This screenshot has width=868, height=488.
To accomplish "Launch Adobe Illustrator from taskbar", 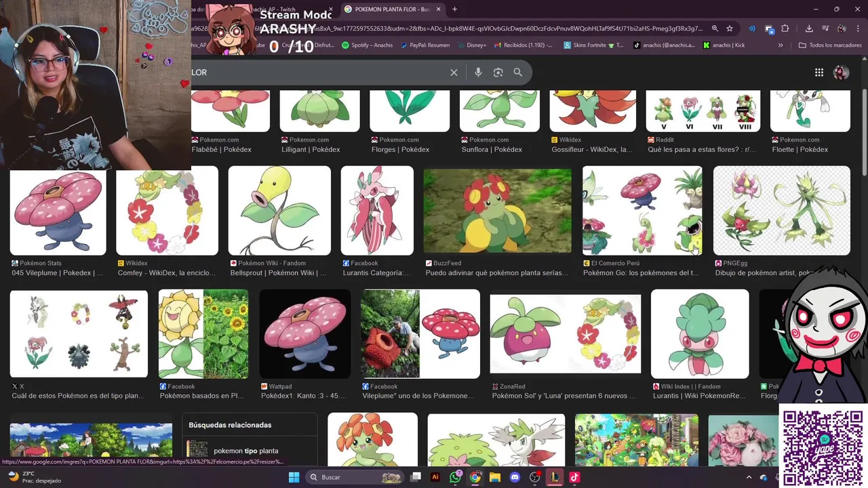I will (435, 477).
